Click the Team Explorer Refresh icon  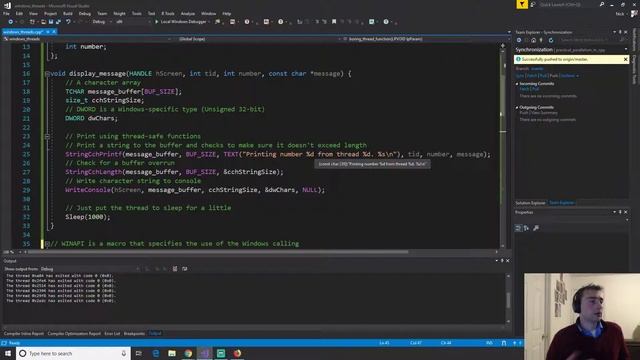click(x=551, y=40)
